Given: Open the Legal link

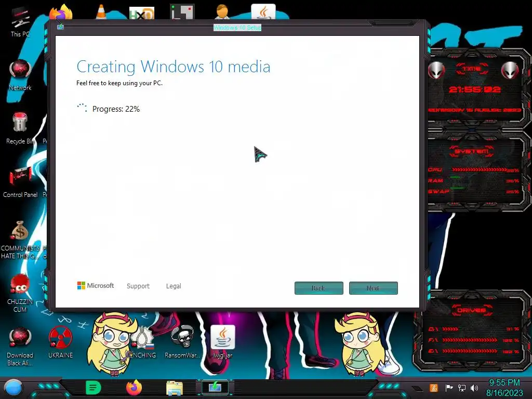Looking at the screenshot, I should pos(174,286).
